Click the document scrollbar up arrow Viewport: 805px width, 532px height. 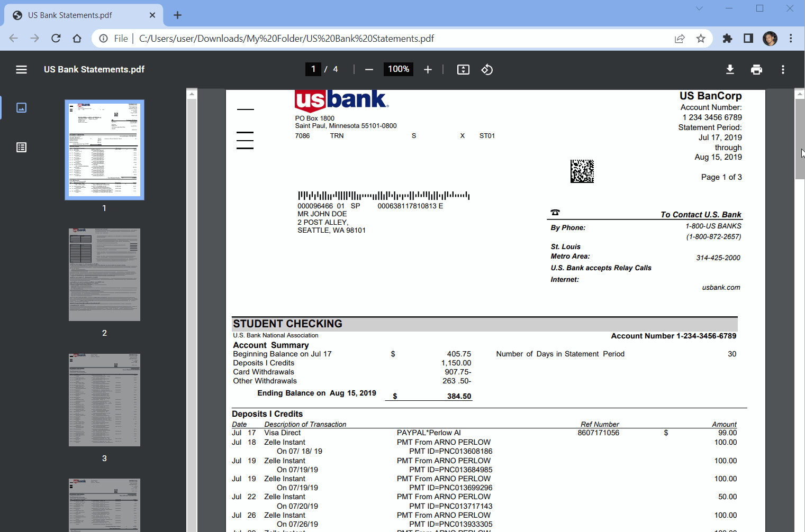[800, 94]
